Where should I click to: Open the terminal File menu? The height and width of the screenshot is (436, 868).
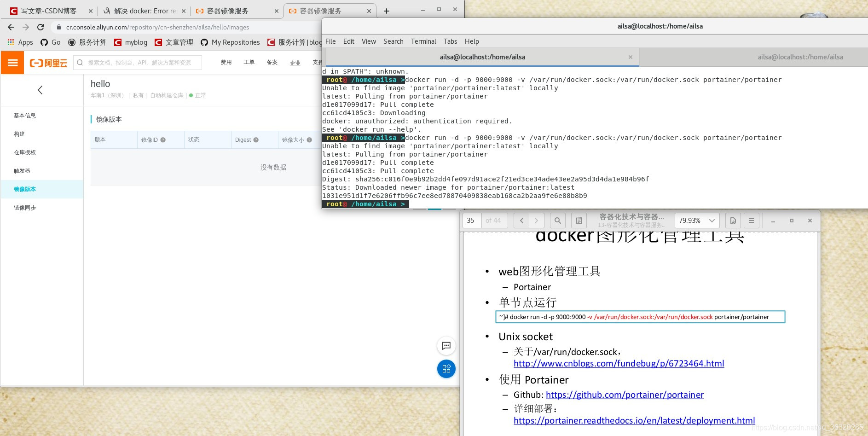(x=330, y=41)
